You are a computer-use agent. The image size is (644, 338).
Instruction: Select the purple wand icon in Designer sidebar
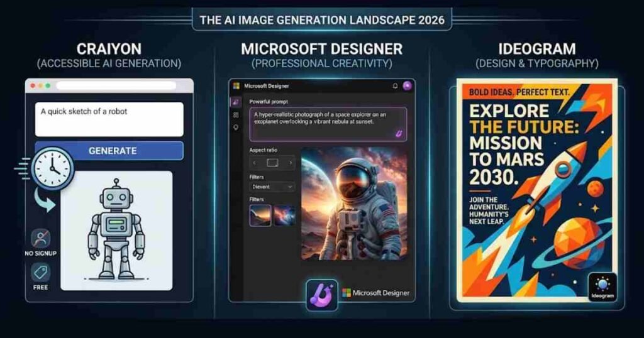click(236, 102)
